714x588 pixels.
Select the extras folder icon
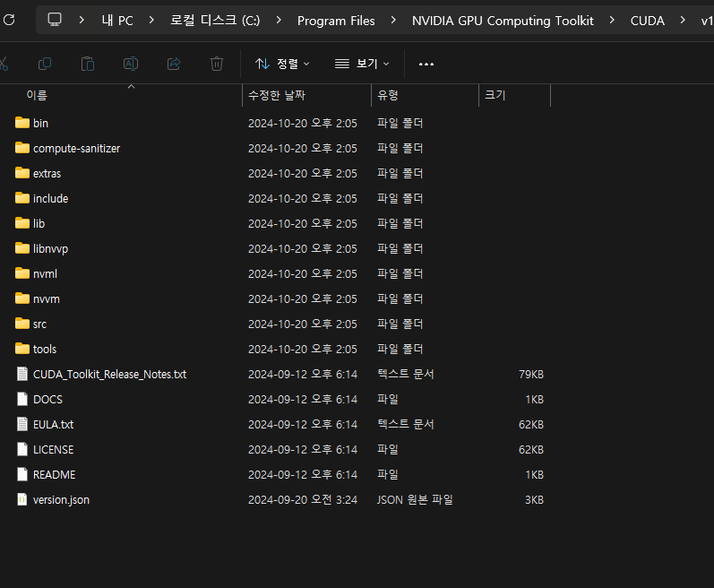[22, 173]
